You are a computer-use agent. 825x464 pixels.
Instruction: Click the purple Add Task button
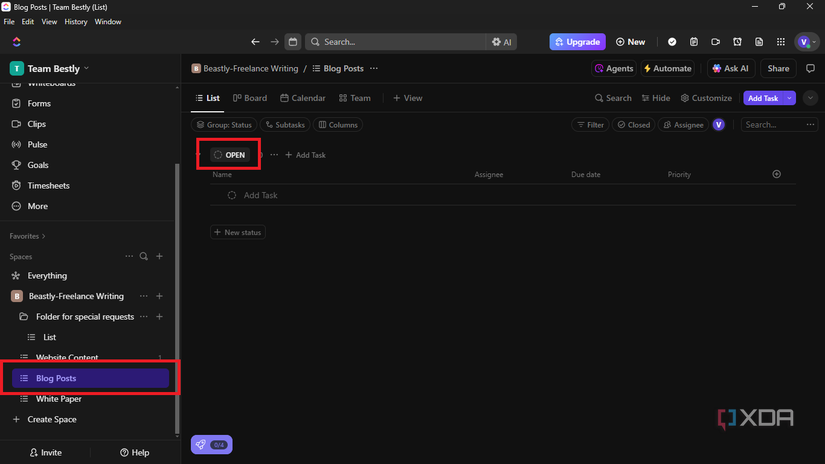coord(763,98)
